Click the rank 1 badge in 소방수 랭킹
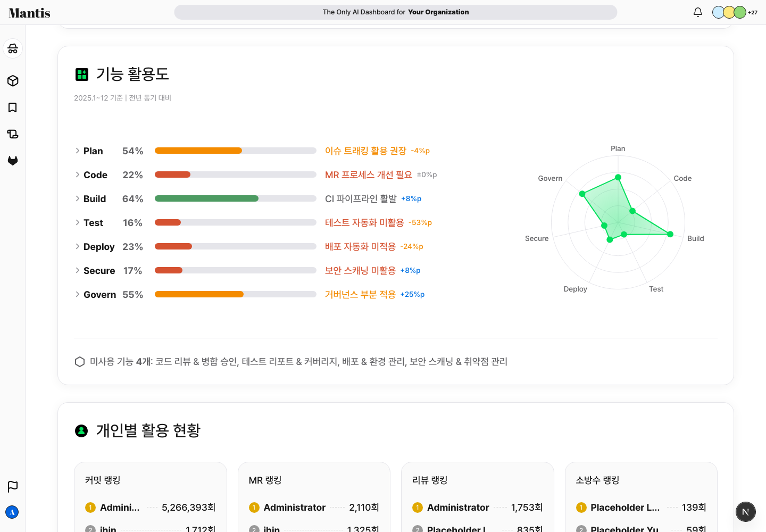Image resolution: width=766 pixels, height=532 pixels. click(581, 508)
